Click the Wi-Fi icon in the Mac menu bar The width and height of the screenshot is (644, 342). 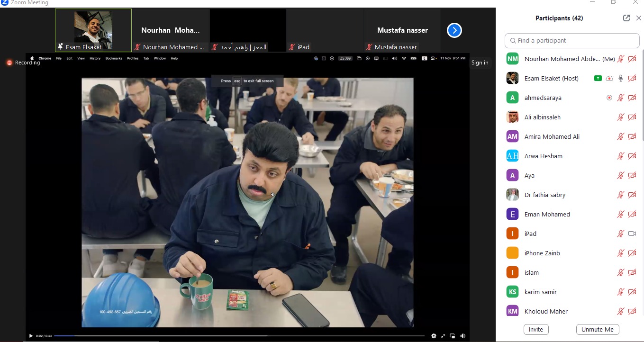point(404,58)
